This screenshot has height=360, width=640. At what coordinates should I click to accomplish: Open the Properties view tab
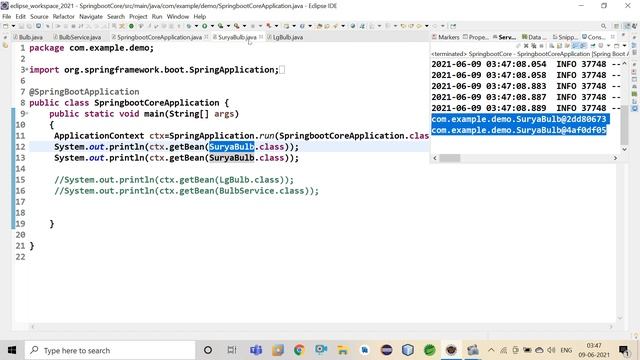[x=475, y=37]
